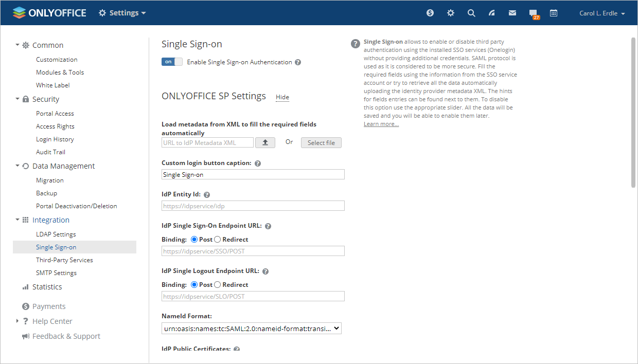Show help for IdP Single Logout Endpoint URL

coord(265,271)
